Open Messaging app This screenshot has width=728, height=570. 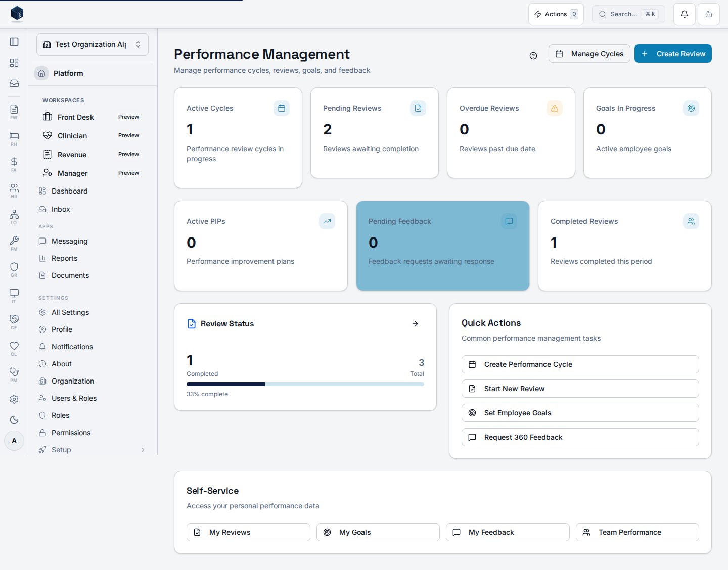[93, 241]
